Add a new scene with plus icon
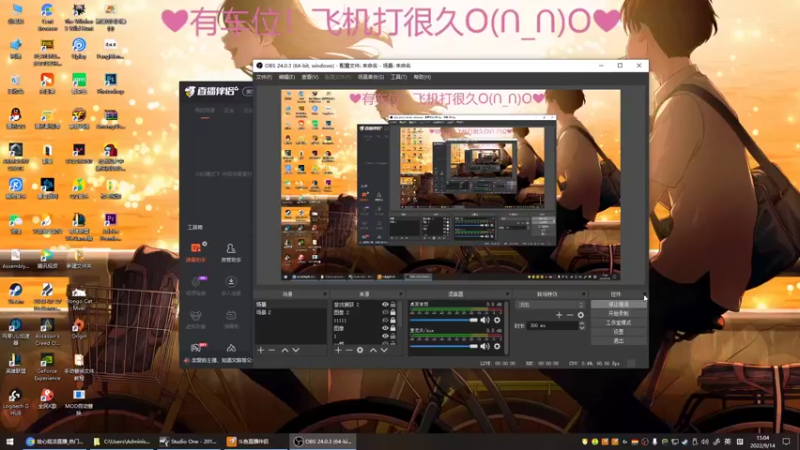The image size is (800, 450). [x=261, y=350]
